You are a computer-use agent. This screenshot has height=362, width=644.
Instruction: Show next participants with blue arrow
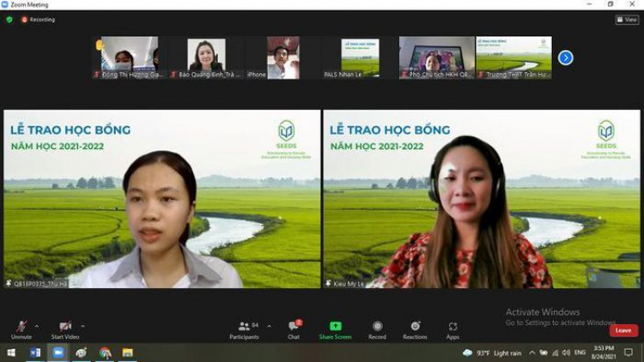point(566,57)
